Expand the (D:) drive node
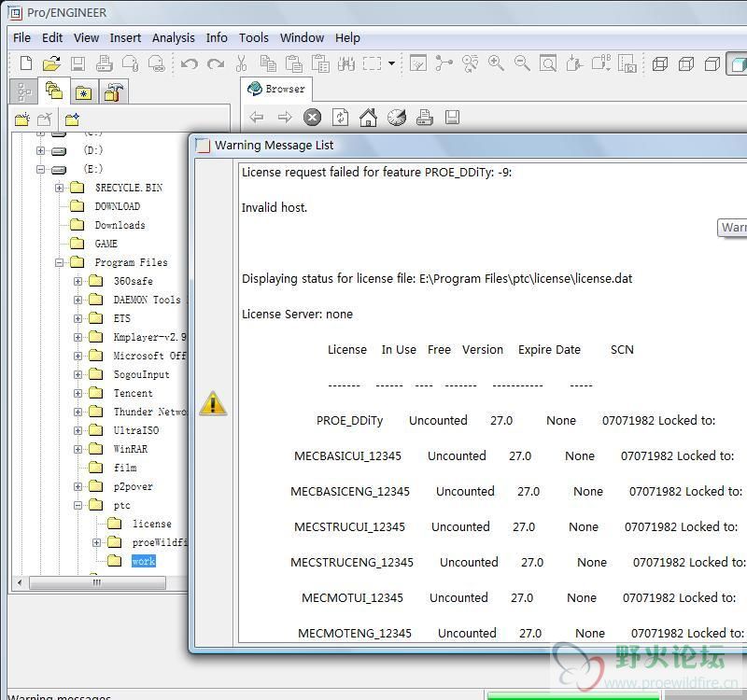 [x=40, y=150]
